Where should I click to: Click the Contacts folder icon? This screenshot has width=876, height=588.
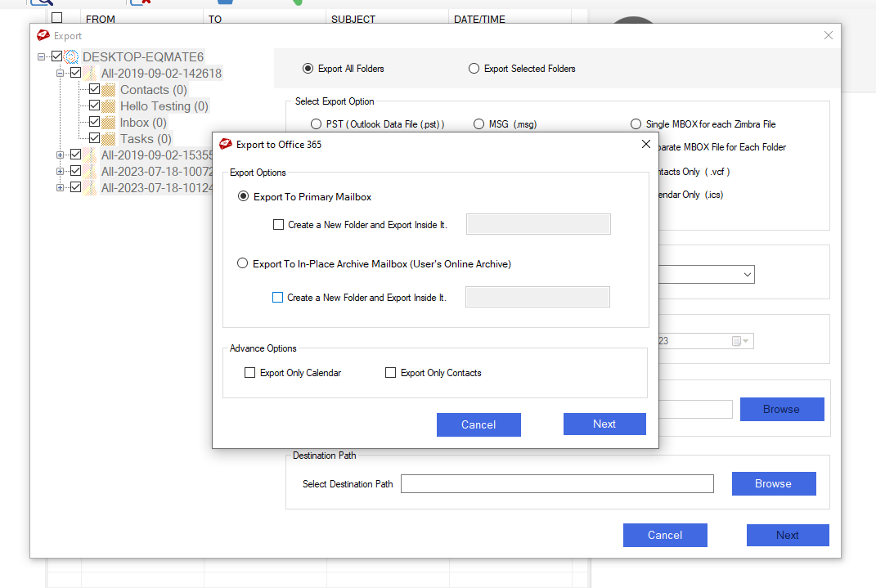[109, 90]
